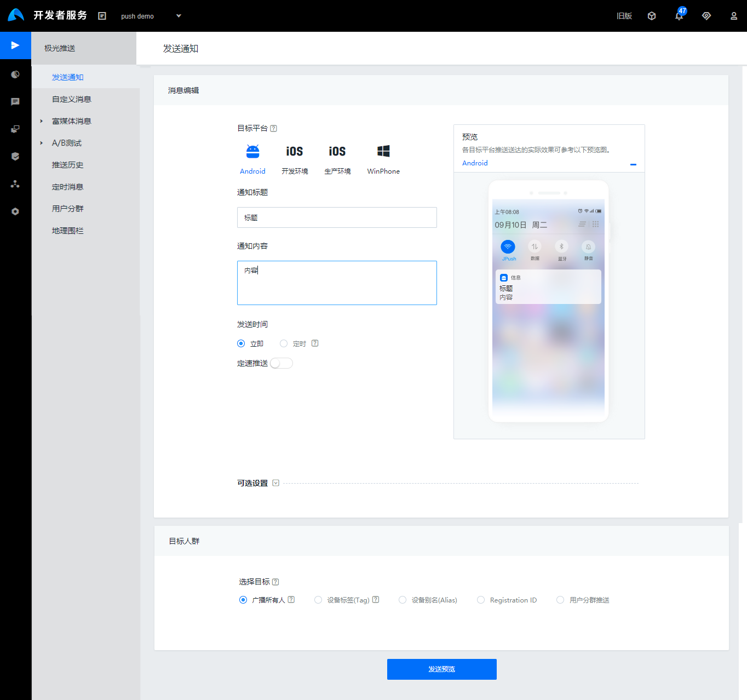Open 定时消息 menu item
This screenshot has height=700, width=747.
click(x=68, y=187)
